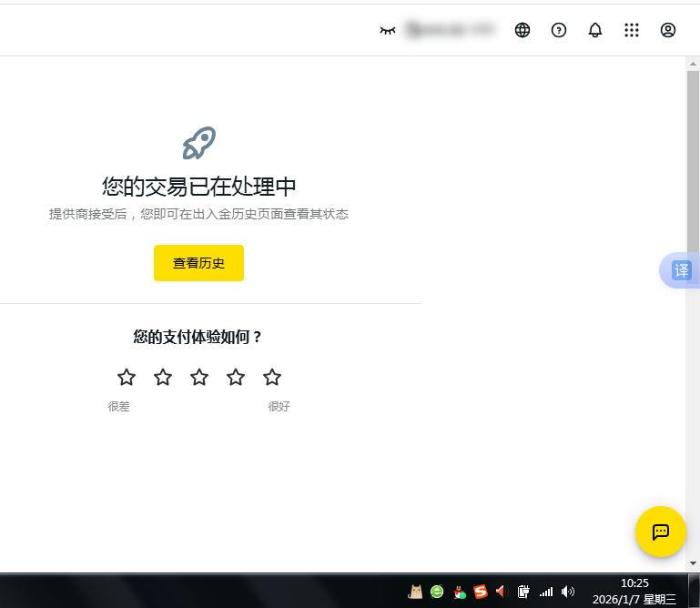Screen dimensions: 700x608
Task: Rate the payment experience three stars
Action: [x=199, y=377]
